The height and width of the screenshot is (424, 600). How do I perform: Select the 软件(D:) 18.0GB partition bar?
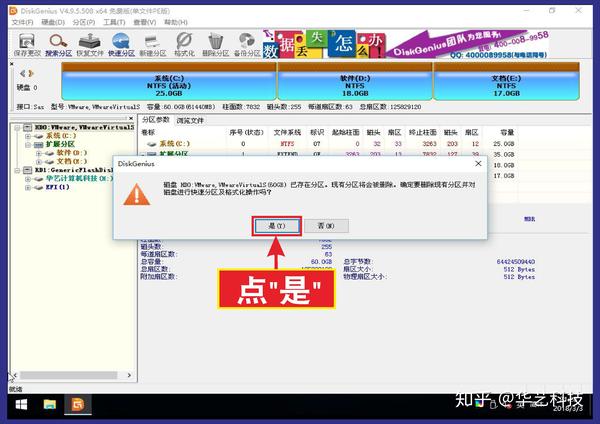pos(355,82)
